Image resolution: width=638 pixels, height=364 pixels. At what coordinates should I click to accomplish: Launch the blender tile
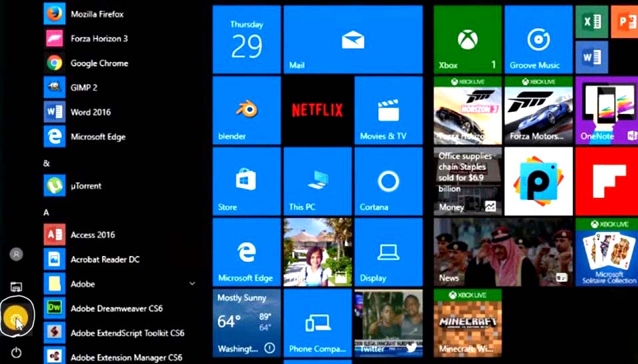tap(247, 110)
